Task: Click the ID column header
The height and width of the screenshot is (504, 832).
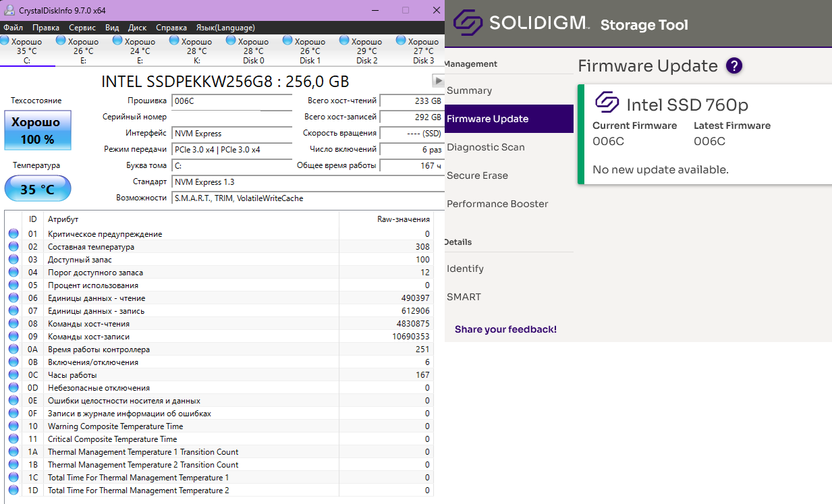Action: click(32, 219)
